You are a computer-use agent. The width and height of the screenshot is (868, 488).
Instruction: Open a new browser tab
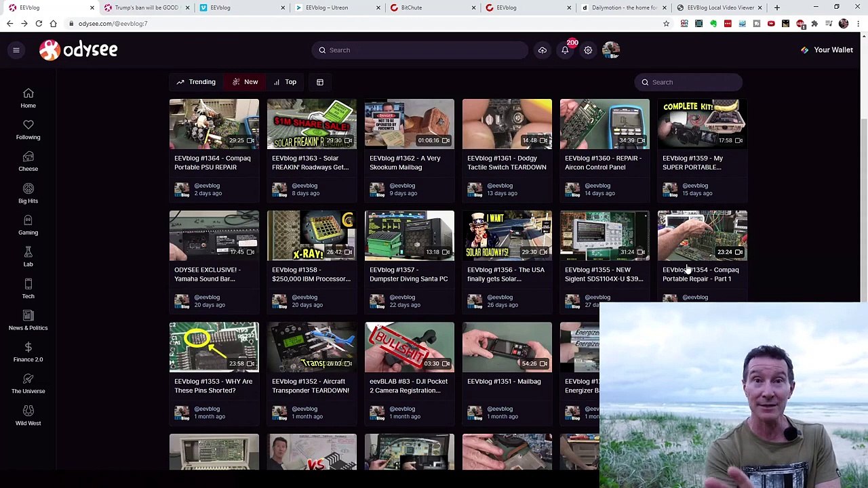(x=777, y=7)
